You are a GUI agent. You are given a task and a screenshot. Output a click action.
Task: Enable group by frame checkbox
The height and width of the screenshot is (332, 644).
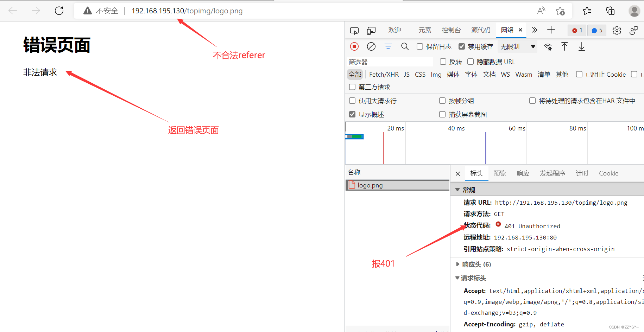[x=442, y=101]
